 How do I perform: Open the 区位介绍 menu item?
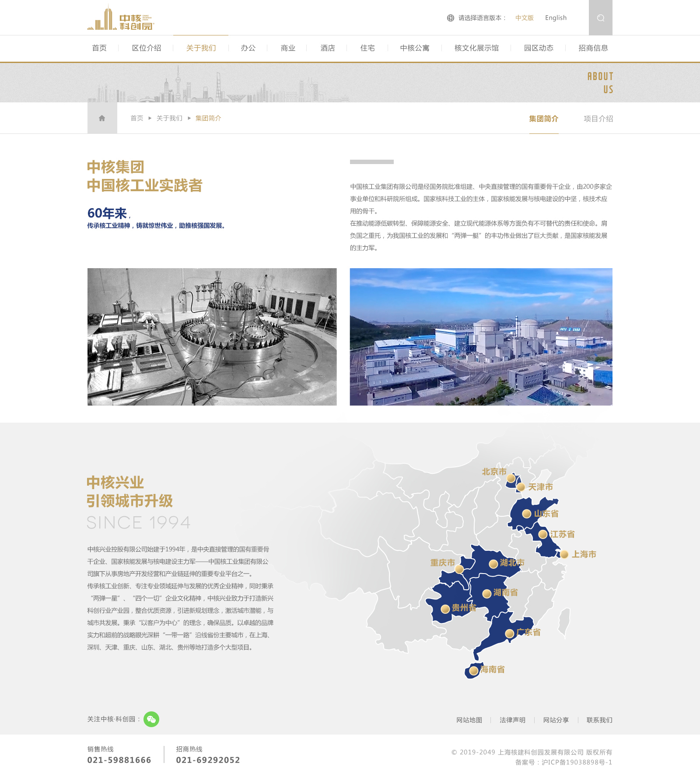(147, 48)
